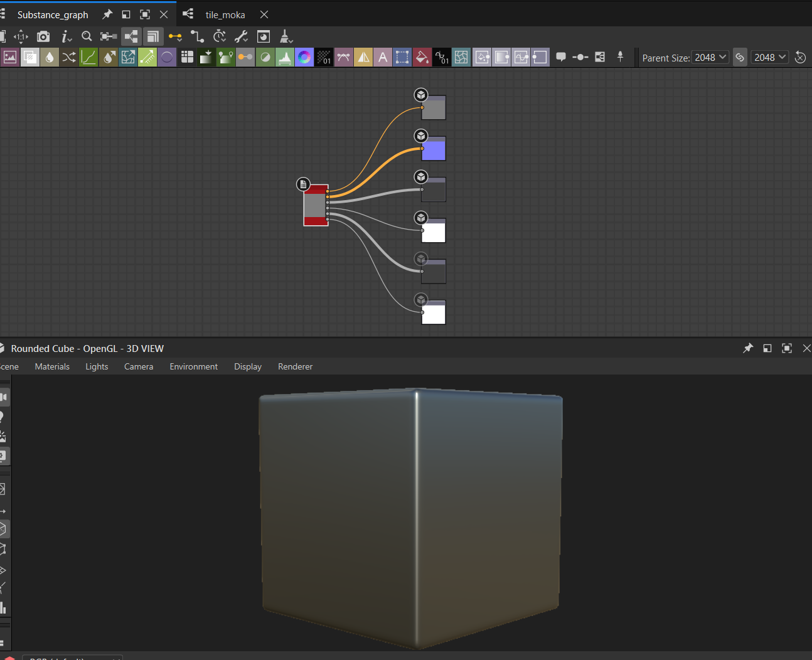812x660 pixels.
Task: Select the blue normal output node thumbnail
Action: coord(434,151)
